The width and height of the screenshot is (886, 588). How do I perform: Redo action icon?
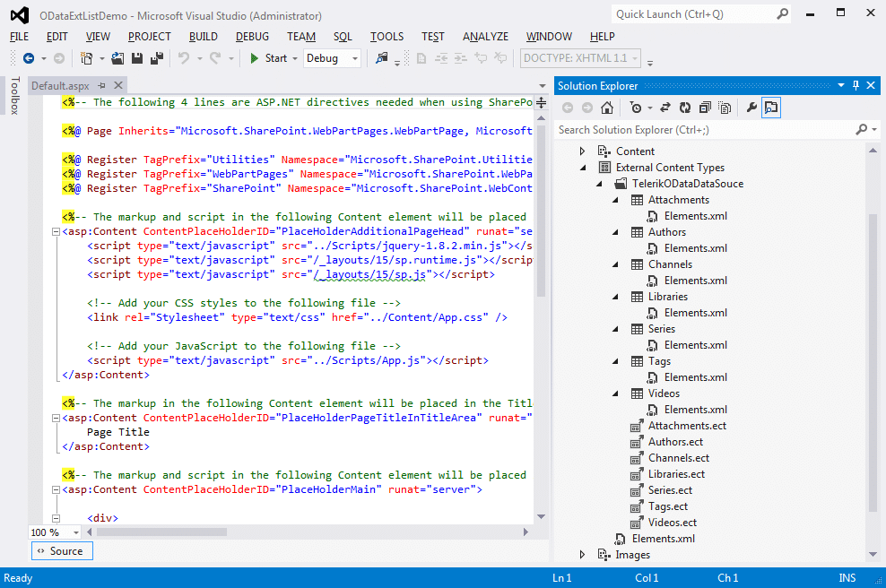215,58
